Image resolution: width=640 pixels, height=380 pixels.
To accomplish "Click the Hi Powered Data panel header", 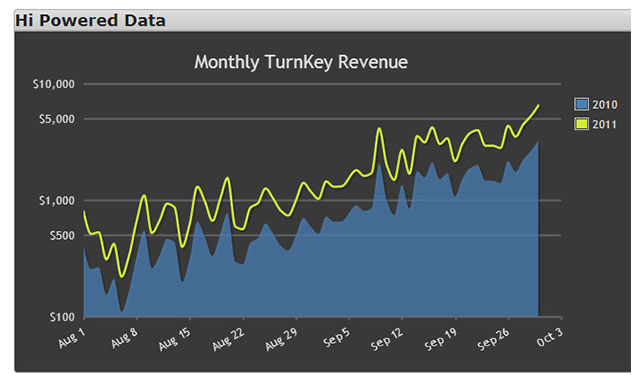I will pyautogui.click(x=322, y=20).
